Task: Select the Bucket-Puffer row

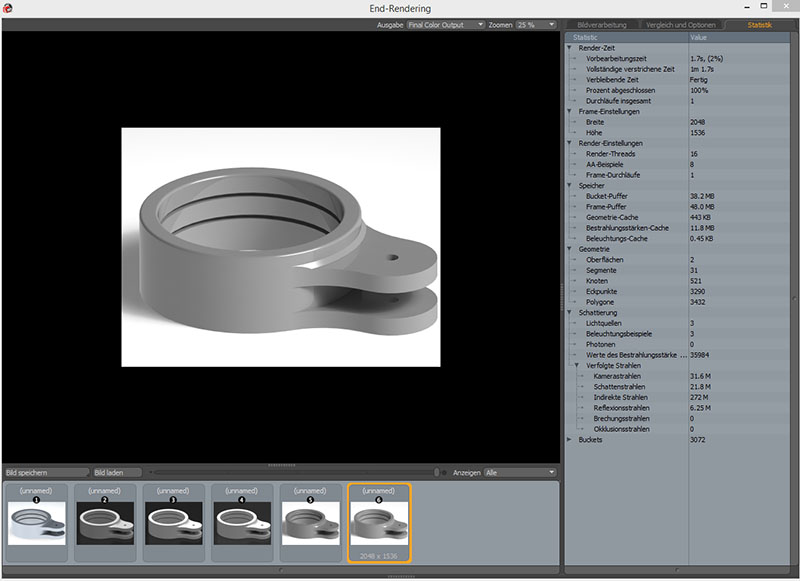Action: pyautogui.click(x=678, y=196)
